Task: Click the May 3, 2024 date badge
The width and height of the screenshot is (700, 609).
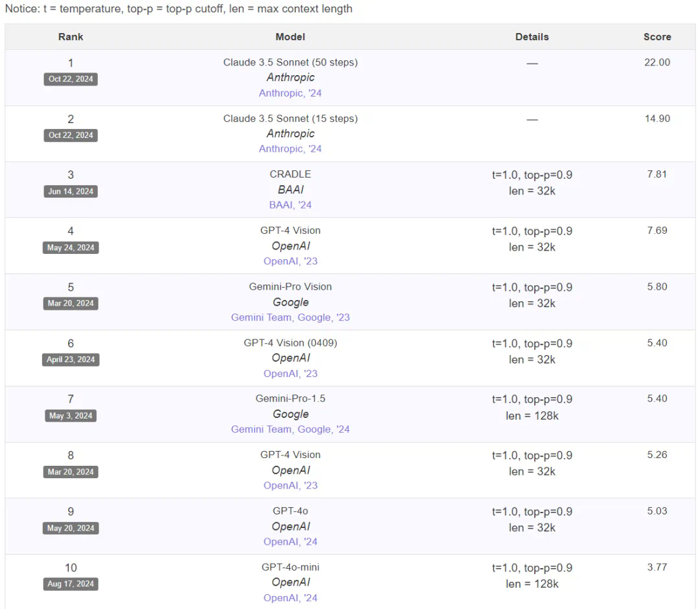Action: point(71,415)
